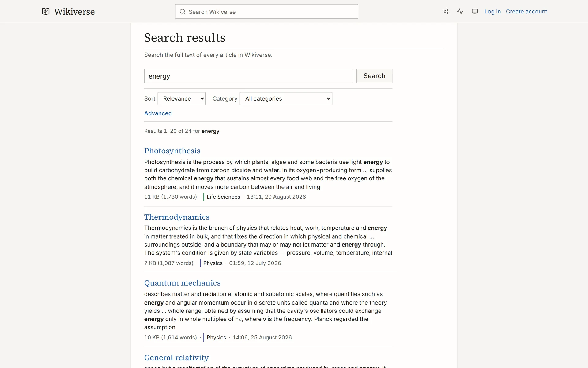Click "10 KB (1,614 words)" text

click(170, 338)
